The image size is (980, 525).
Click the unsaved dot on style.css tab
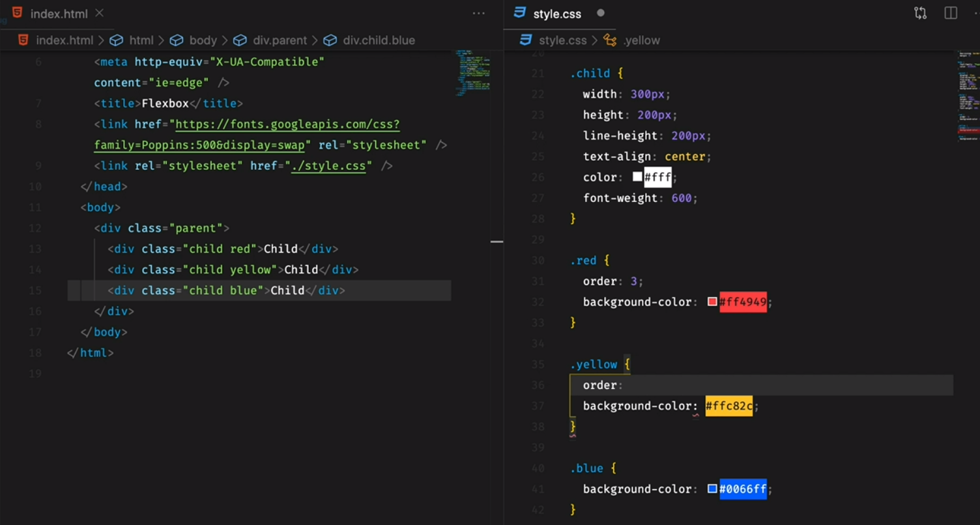coord(601,13)
